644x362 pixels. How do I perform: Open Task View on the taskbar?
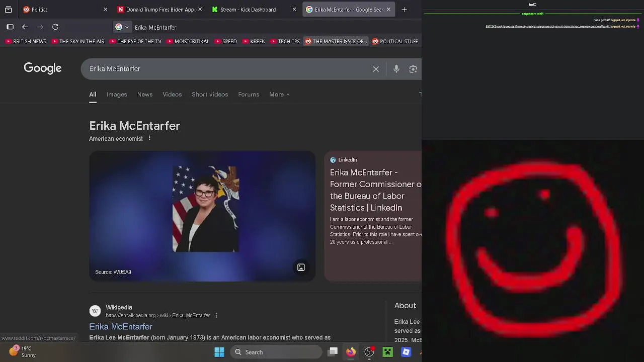click(333, 352)
